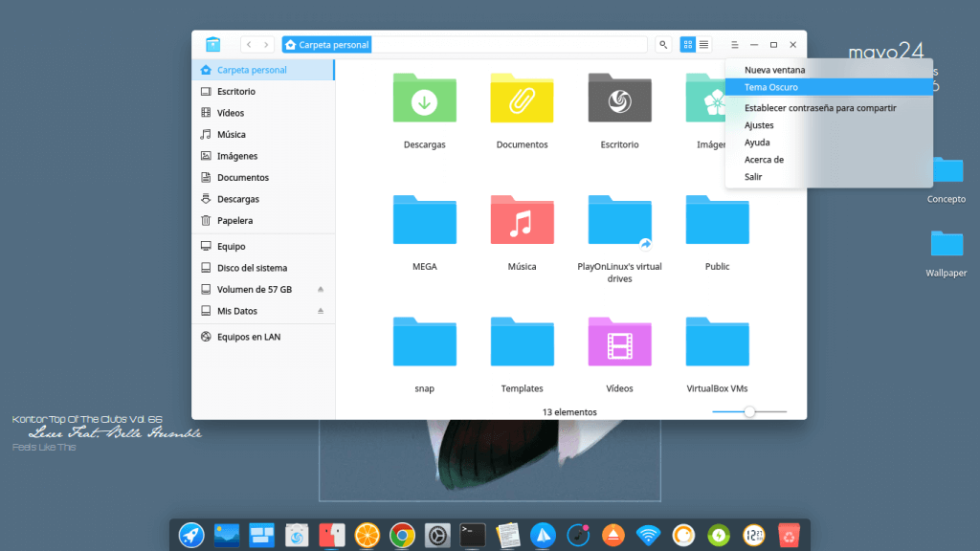Go forward with the right arrow button
Viewport: 980px width, 551px height.
266,45
